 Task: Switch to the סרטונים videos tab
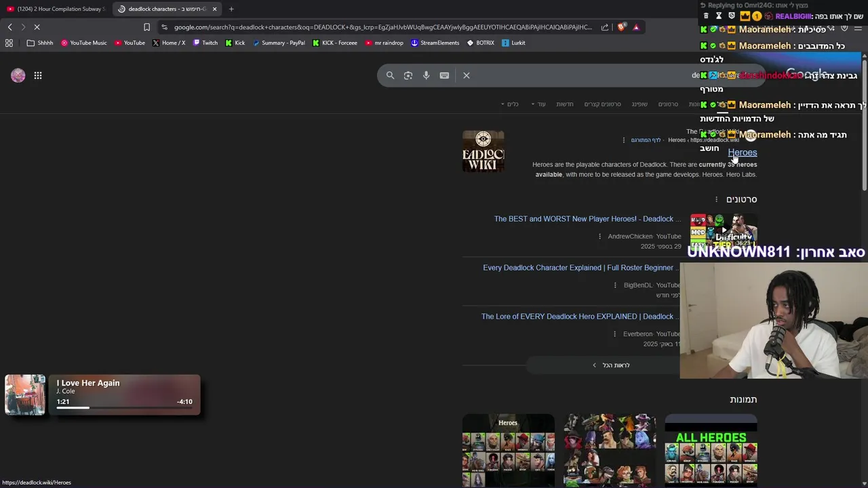[668, 104]
